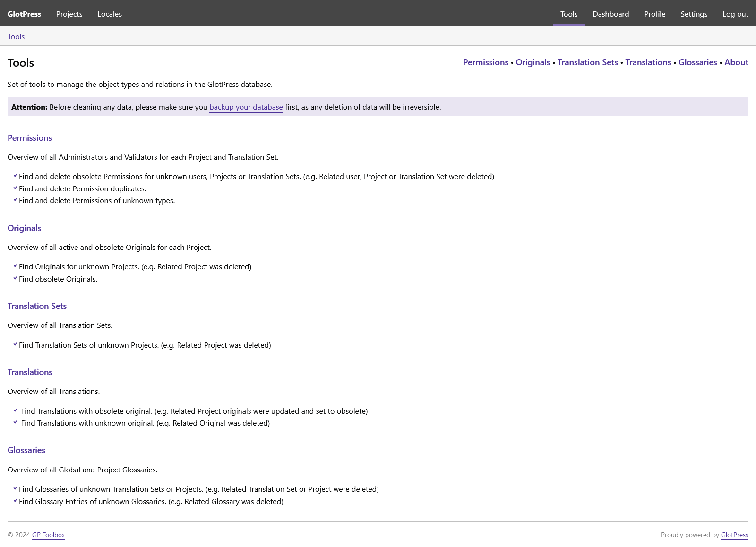Viewport: 756px width, 547px height.
Task: Open the Glossaries section heading link
Action: (x=26, y=450)
